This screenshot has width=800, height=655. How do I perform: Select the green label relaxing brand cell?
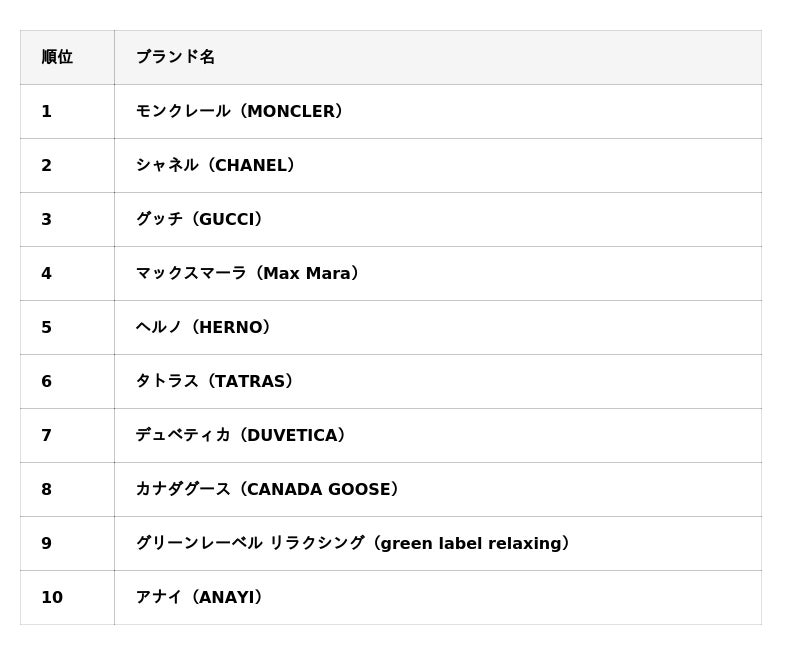[353, 543]
